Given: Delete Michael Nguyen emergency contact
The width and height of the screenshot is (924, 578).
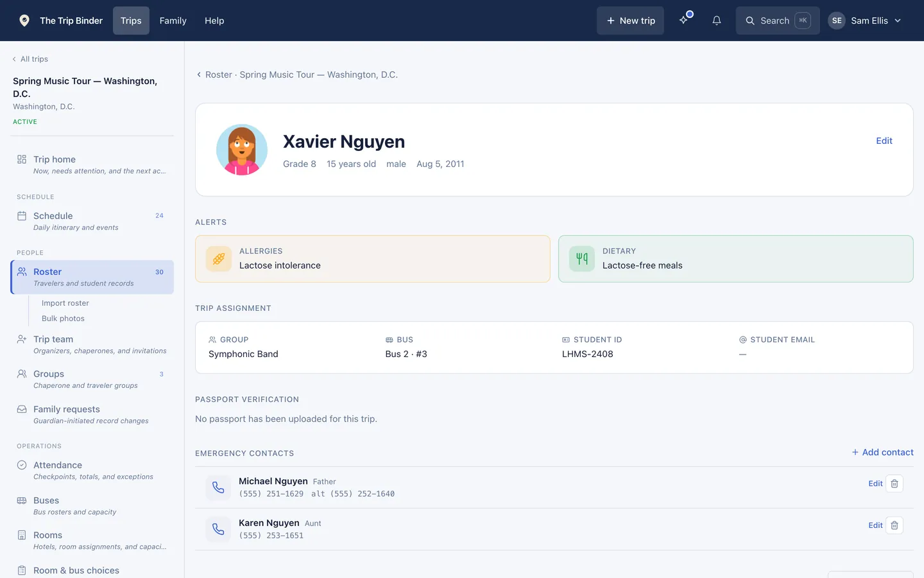Looking at the screenshot, I should (894, 484).
